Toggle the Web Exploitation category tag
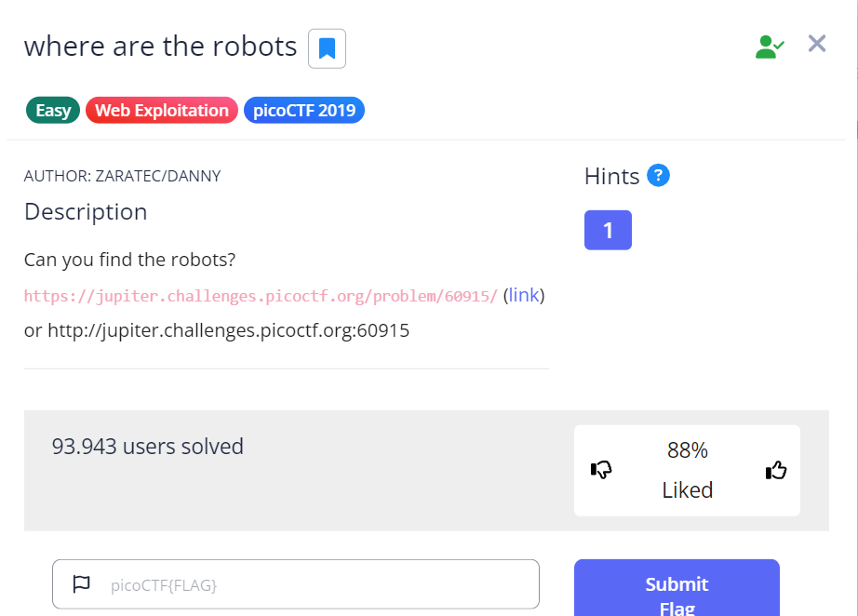The image size is (858, 616). pos(161,110)
